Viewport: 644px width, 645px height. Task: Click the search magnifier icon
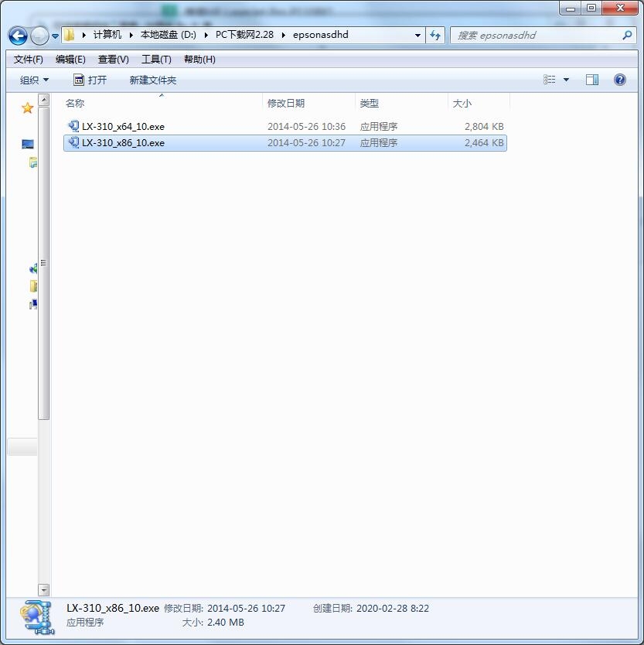627,36
